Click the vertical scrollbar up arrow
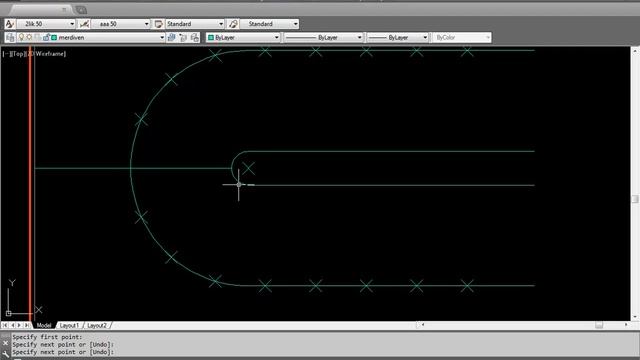The image size is (640, 360). [x=635, y=51]
